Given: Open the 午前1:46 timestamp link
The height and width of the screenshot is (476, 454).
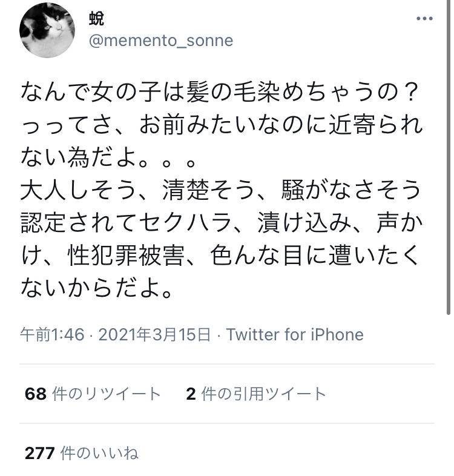Looking at the screenshot, I should point(52,334).
